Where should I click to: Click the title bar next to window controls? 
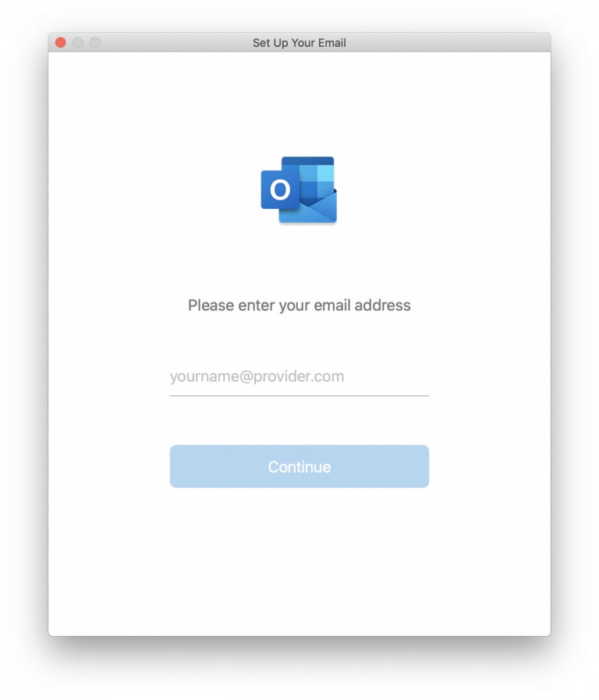179,42
